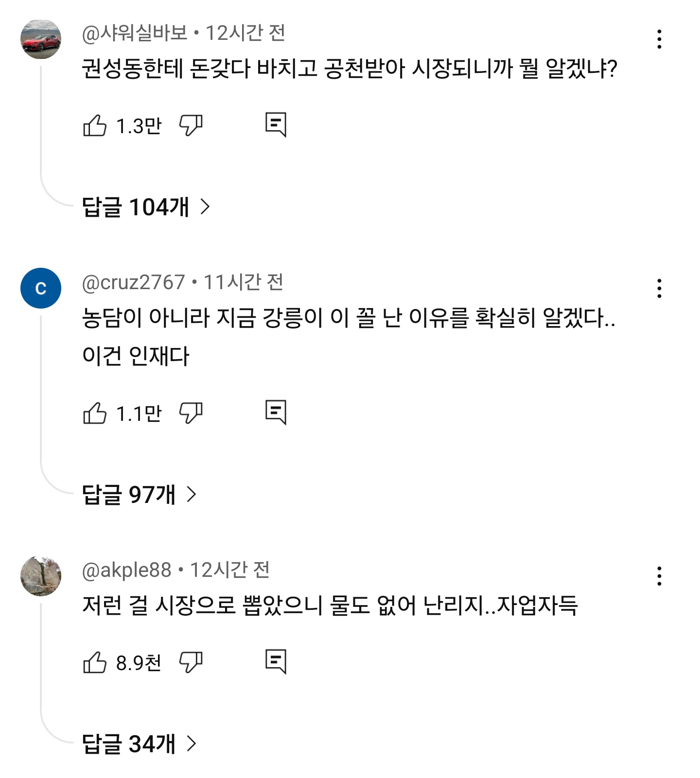This screenshot has height=778, width=700.
Task: Expand the 34 replies thread
Action: [139, 744]
